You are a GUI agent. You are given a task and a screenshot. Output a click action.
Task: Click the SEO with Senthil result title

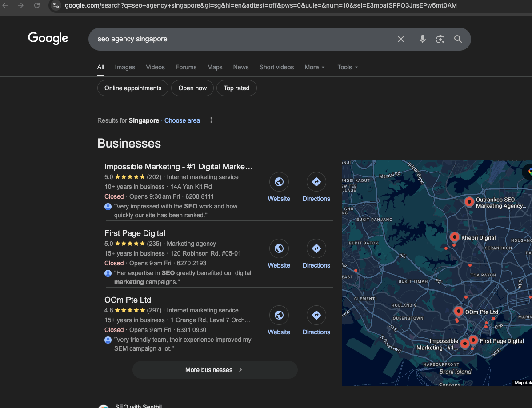pyautogui.click(x=138, y=406)
